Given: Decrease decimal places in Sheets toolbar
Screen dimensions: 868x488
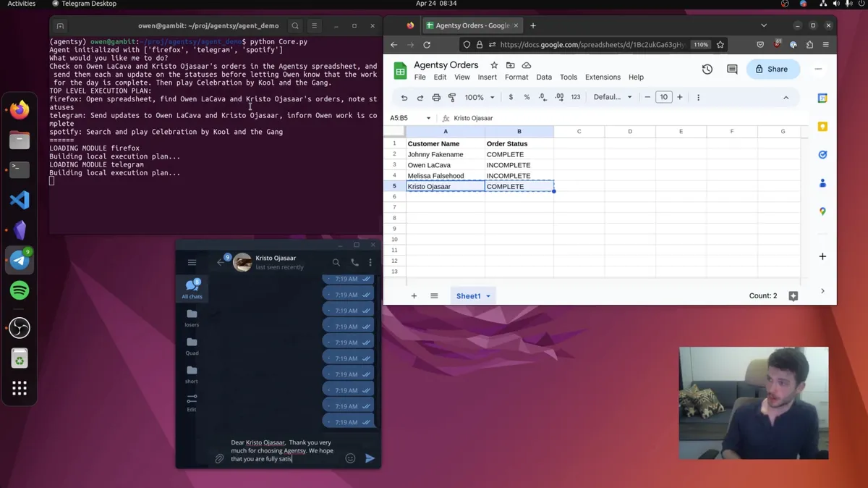Looking at the screenshot, I should pos(542,97).
